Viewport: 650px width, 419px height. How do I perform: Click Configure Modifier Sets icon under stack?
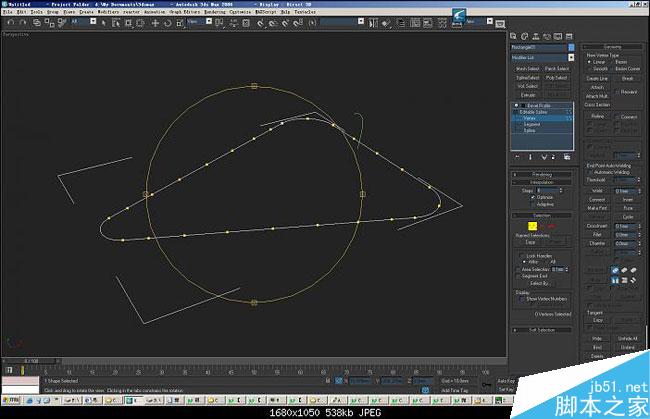[567, 157]
